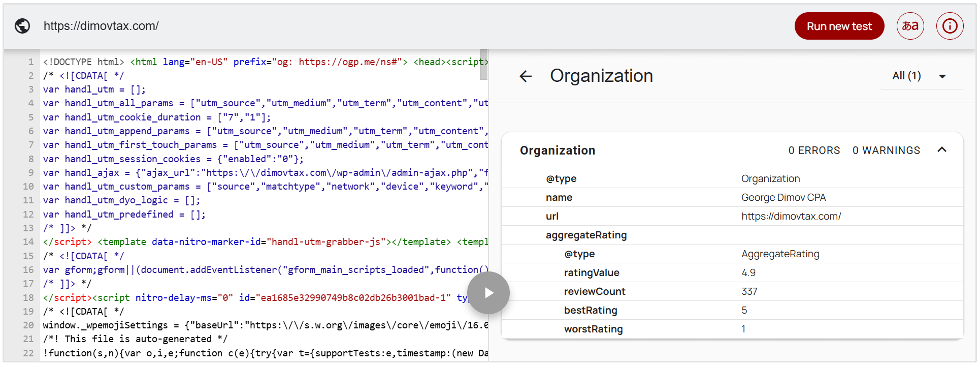Screen dimensions: 980x366
Task: Click the worstRating row
Action: point(731,329)
